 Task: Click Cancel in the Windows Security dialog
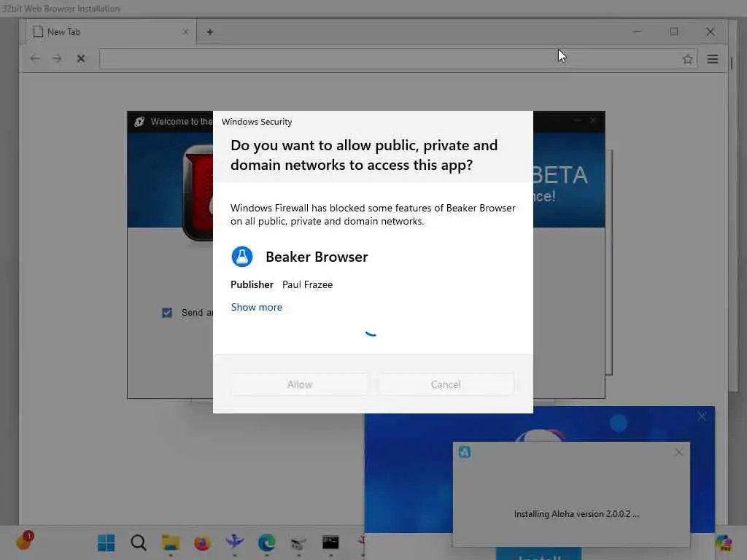[x=446, y=384]
